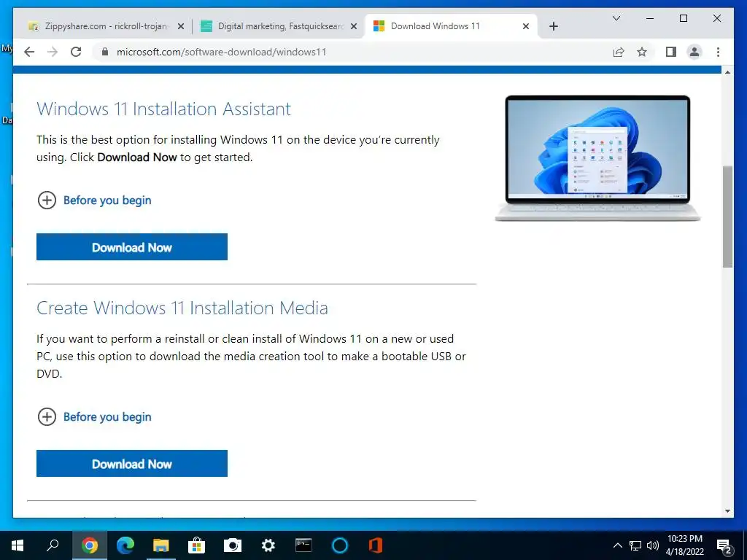Click the padlock site info icon

click(x=105, y=52)
